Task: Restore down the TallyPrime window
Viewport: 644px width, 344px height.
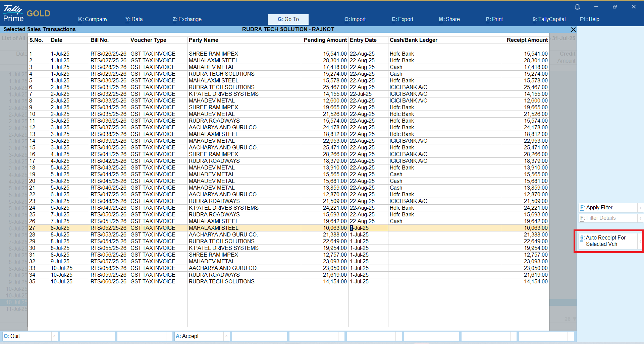Action: [x=615, y=7]
